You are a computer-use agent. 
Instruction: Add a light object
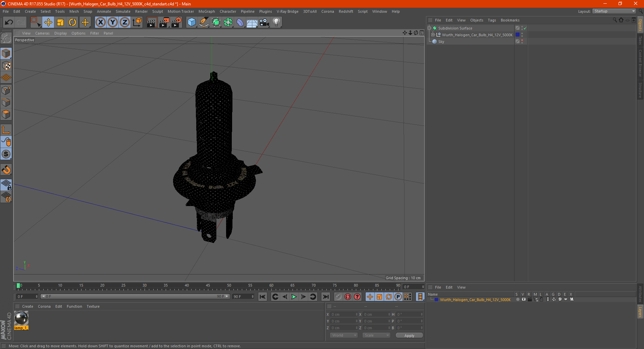pos(276,22)
